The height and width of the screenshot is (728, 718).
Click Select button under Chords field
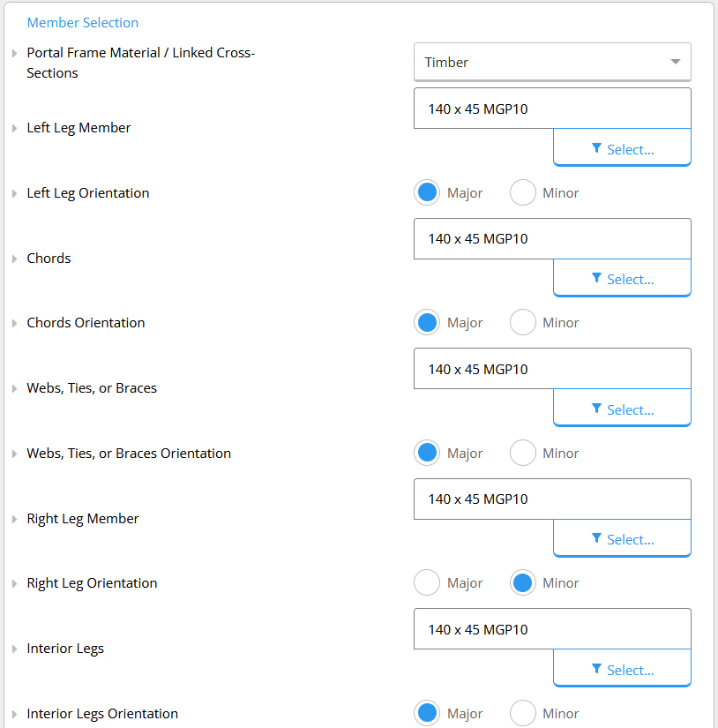(x=622, y=278)
